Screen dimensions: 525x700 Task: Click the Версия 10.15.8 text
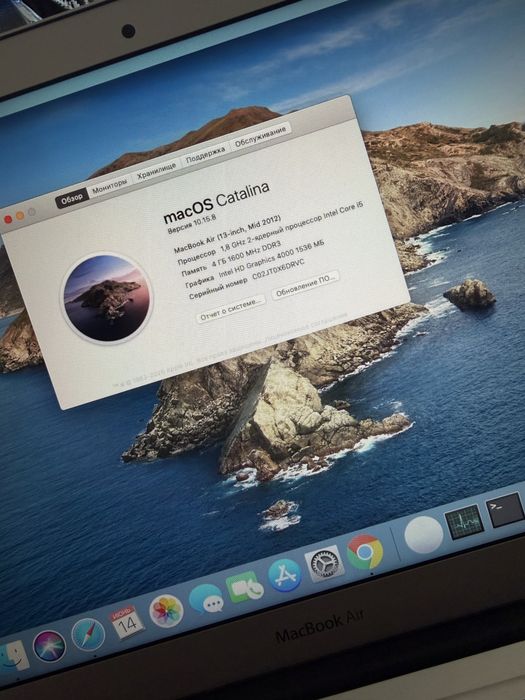point(192,224)
